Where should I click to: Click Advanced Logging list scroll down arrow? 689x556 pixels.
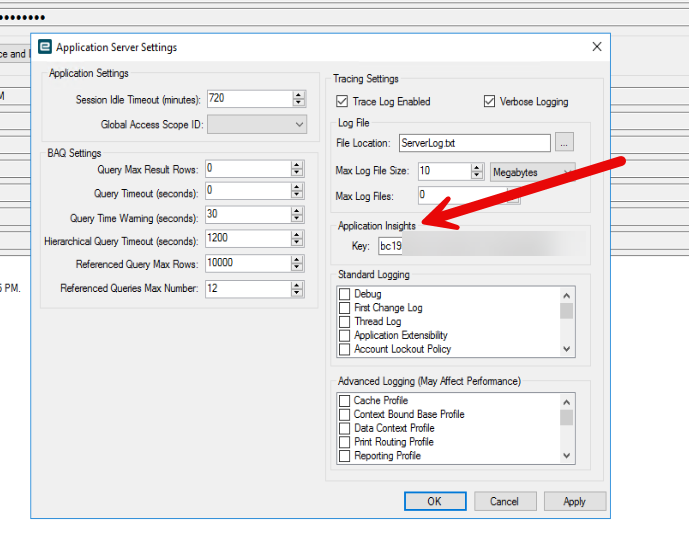pos(566,456)
